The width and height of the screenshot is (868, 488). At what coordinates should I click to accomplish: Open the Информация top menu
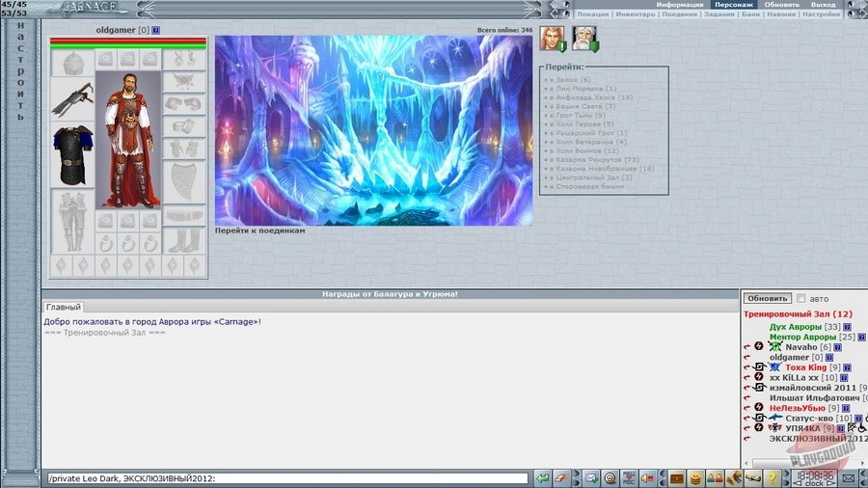680,5
